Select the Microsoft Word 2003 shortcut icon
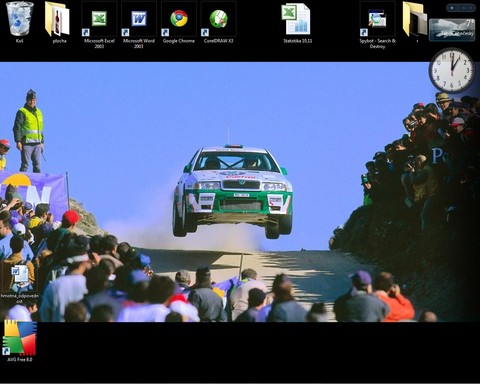 tap(139, 19)
